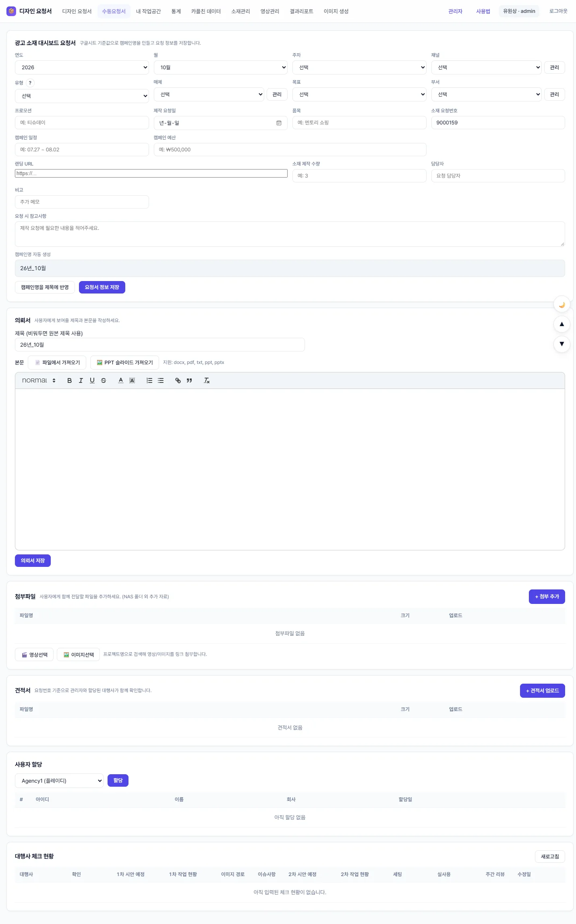
Task: Click the + 첨부 추가 button
Action: tap(547, 597)
